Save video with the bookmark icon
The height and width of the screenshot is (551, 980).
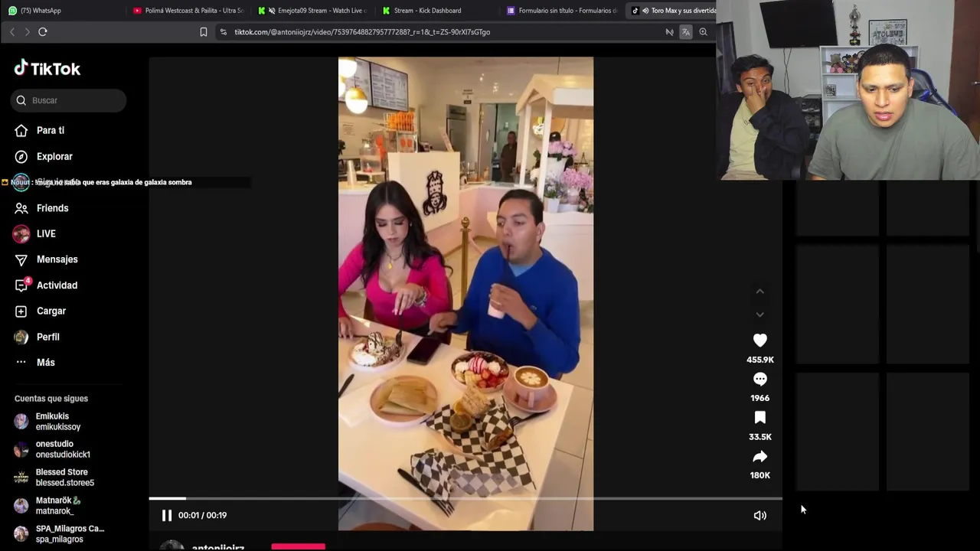click(759, 418)
